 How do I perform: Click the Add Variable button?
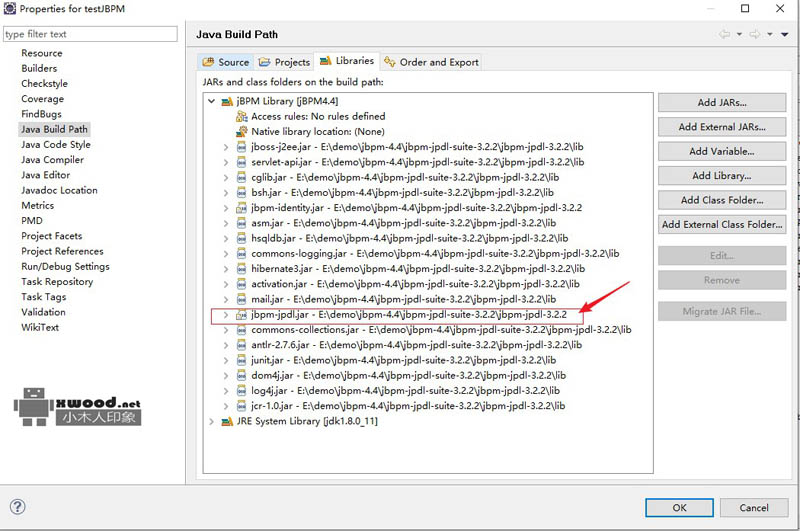[722, 151]
